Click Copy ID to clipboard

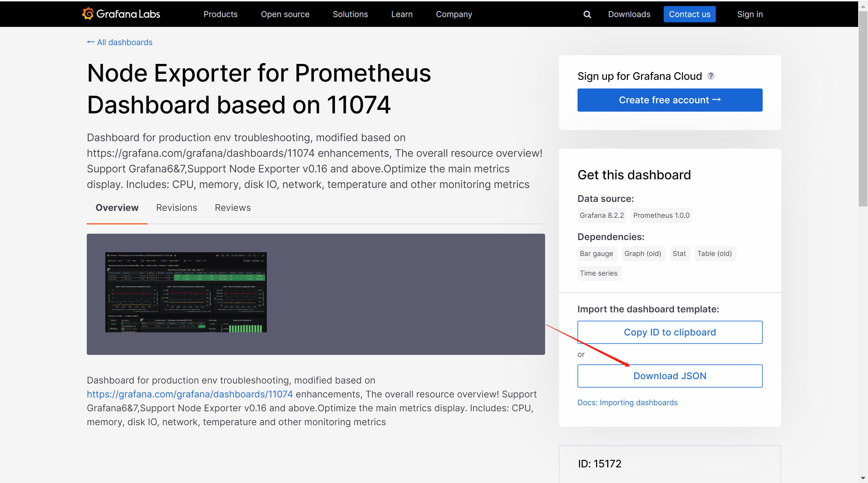(670, 332)
